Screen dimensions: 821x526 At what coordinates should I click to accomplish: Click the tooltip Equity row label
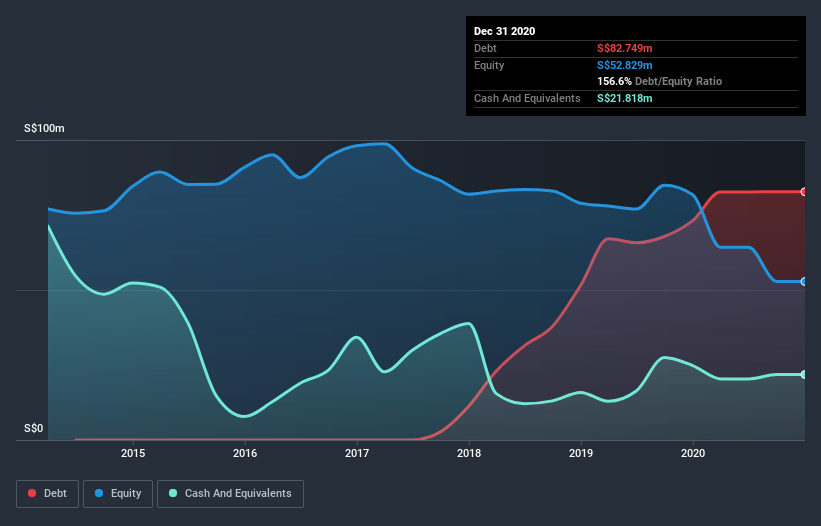pyautogui.click(x=489, y=65)
